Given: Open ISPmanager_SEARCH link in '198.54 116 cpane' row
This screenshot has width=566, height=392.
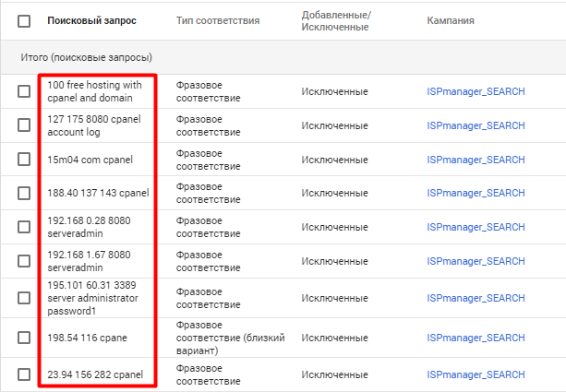Looking at the screenshot, I should pyautogui.click(x=476, y=338).
